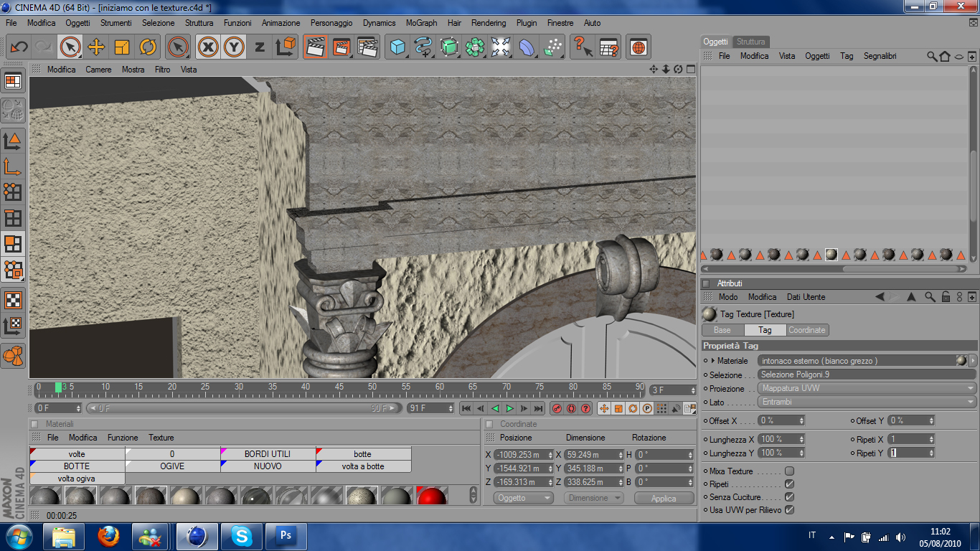This screenshot has width=980, height=551.
Task: Toggle the Z axis lock
Action: click(260, 47)
